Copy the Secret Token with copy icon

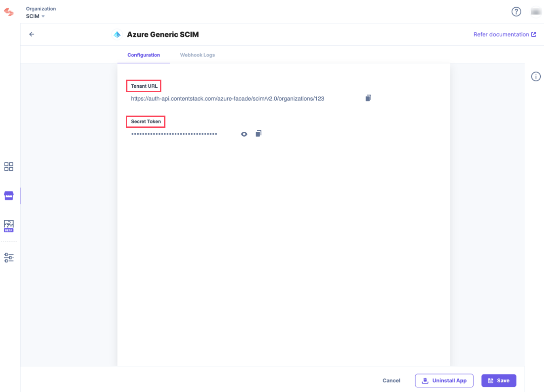(258, 133)
